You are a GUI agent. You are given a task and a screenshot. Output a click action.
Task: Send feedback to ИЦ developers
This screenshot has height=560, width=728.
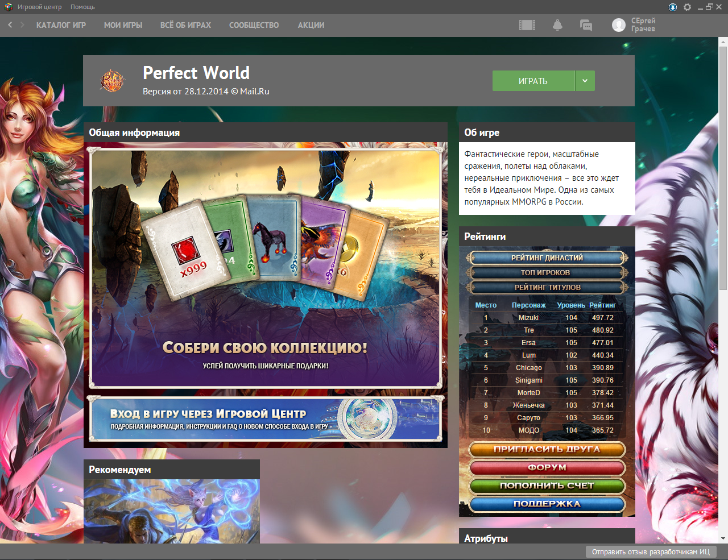coord(651,551)
